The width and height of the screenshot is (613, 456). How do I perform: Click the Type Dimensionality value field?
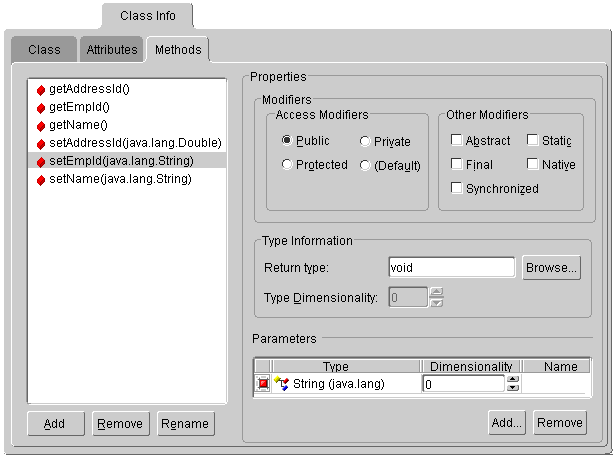[x=408, y=298]
